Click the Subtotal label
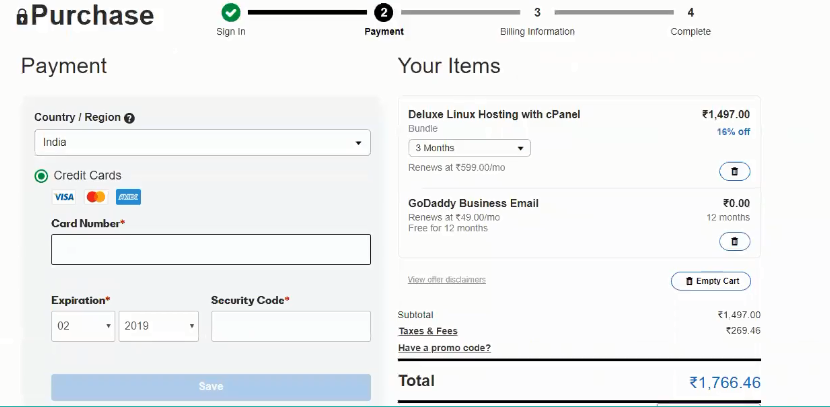 [416, 315]
